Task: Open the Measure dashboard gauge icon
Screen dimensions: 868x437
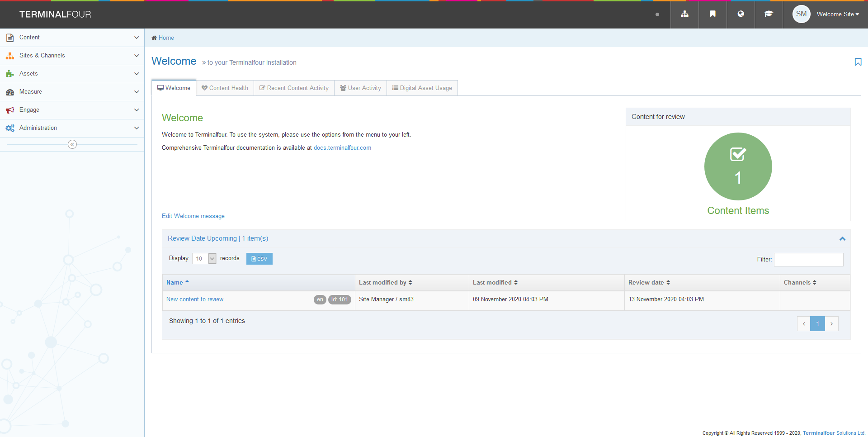Action: coord(10,92)
